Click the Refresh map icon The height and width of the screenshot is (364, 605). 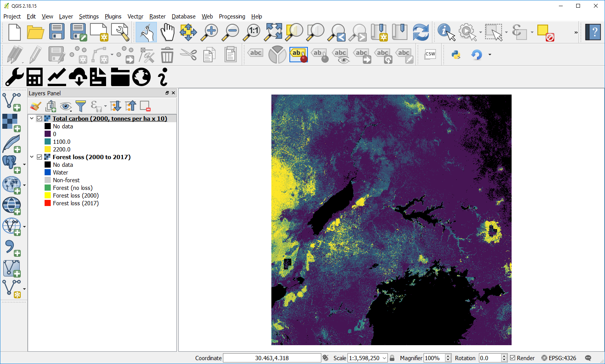pyautogui.click(x=421, y=32)
